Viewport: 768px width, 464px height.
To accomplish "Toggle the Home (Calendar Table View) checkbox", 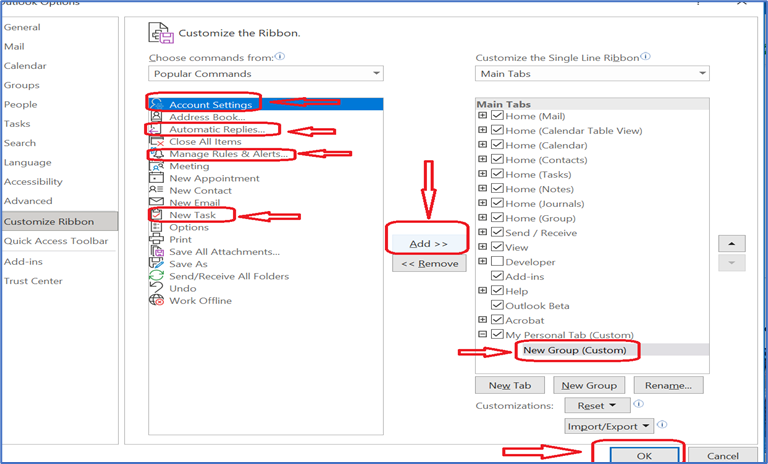I will [498, 130].
